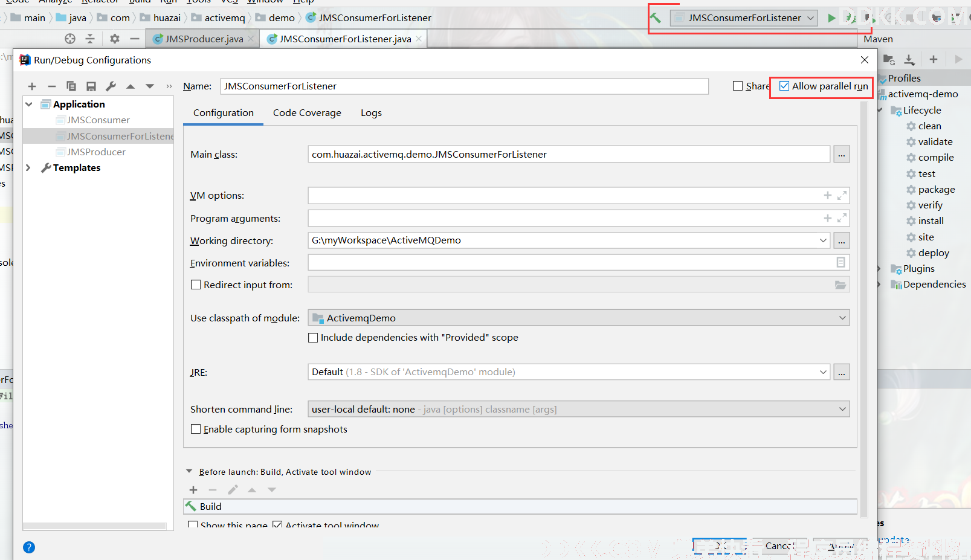Click the Name input field
The width and height of the screenshot is (971, 560).
pyautogui.click(x=464, y=86)
